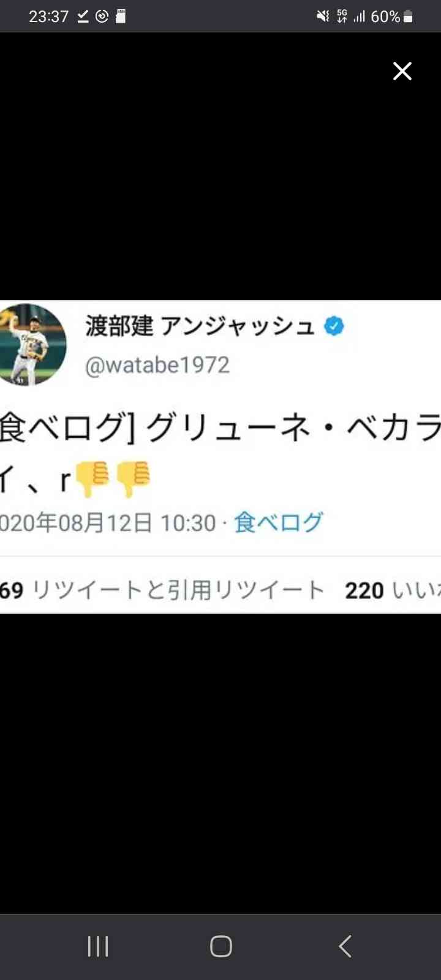Open the blue 食べログ source link

[279, 522]
